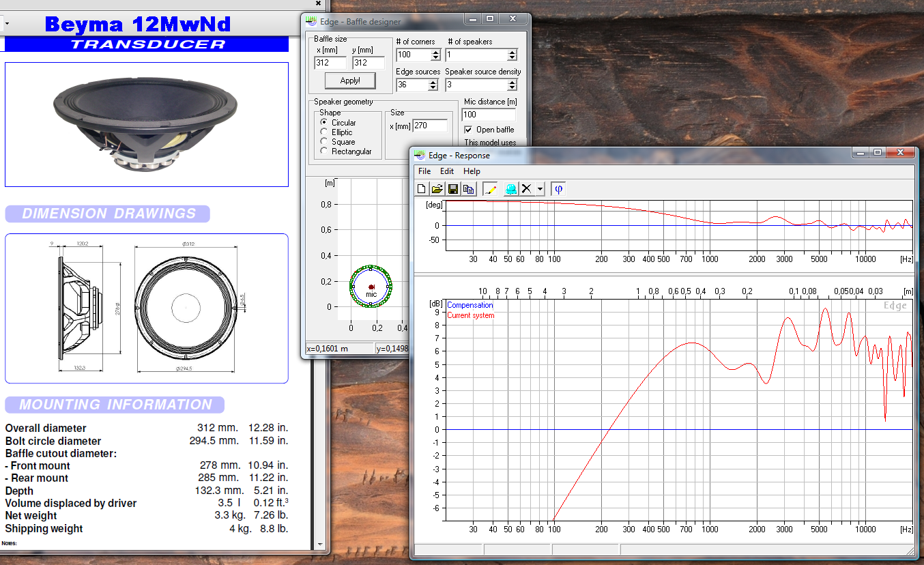This screenshot has height=565, width=924.
Task: Decrease # of speakers with the down arrow
Action: coord(512,58)
